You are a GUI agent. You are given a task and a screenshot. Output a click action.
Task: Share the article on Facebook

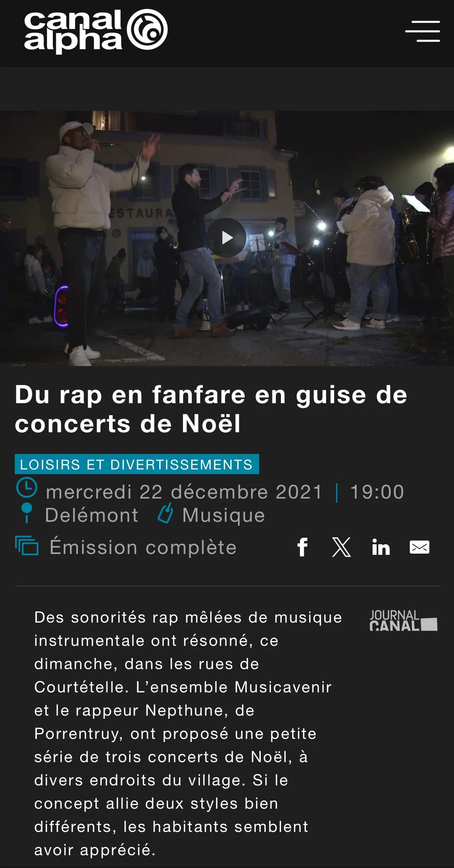point(303,547)
